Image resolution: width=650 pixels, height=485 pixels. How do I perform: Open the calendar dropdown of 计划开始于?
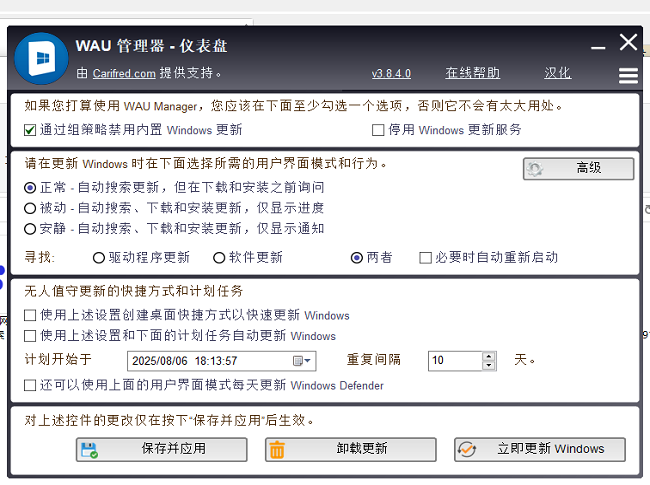coord(302,361)
